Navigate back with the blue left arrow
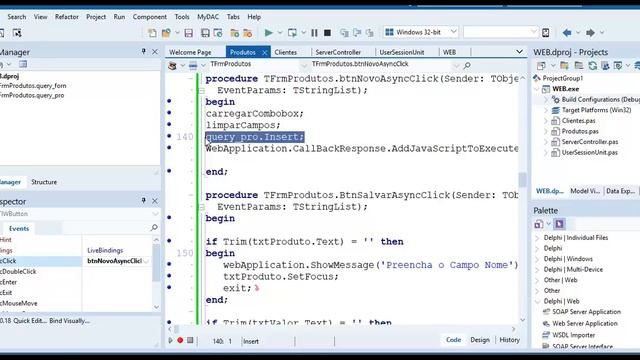 click(567, 33)
